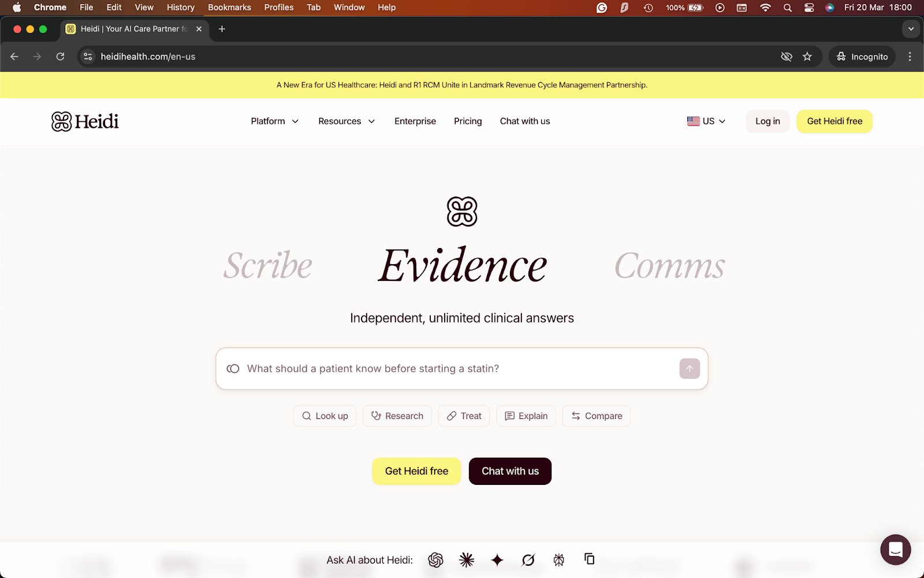This screenshot has width=924, height=578.
Task: Expand the Resources dropdown
Action: (346, 121)
